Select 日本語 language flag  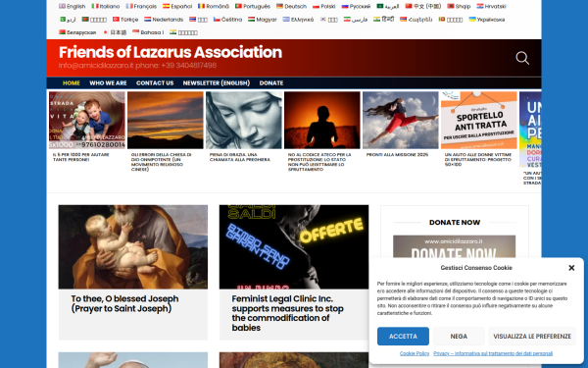[x=115, y=32]
